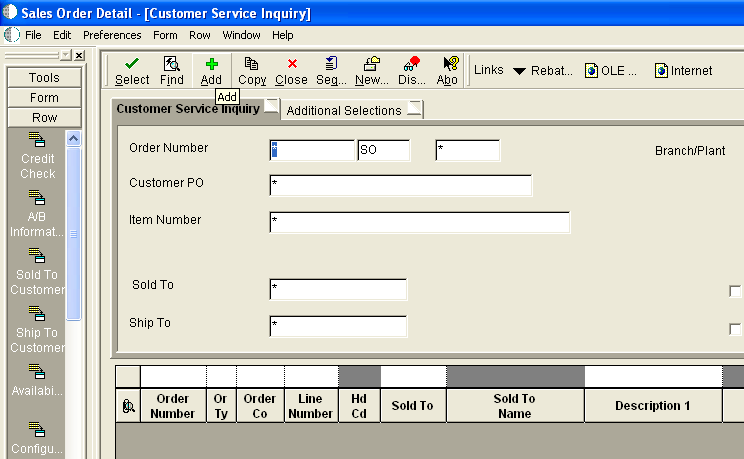Click the Close red X toolbar icon

pyautogui.click(x=292, y=64)
